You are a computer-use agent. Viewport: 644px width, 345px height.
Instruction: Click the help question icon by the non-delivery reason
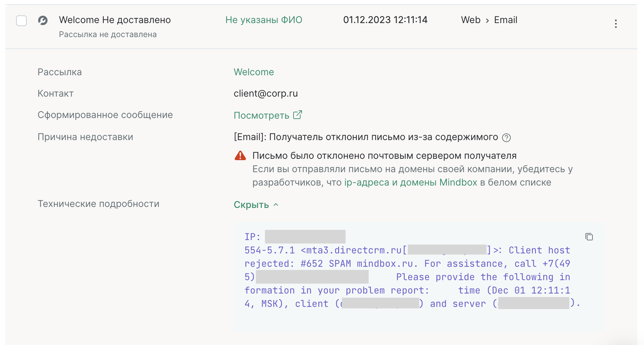(506, 138)
